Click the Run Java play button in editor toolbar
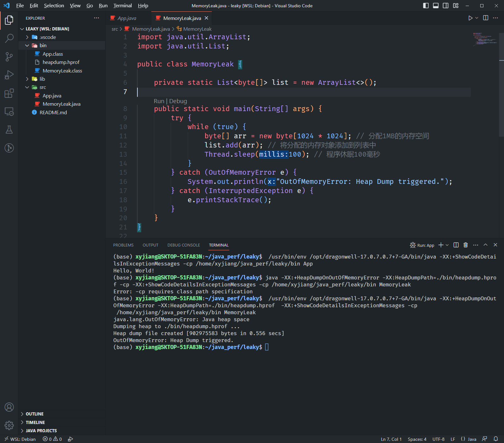Screen dimensions: 504x443 (x=470, y=18)
